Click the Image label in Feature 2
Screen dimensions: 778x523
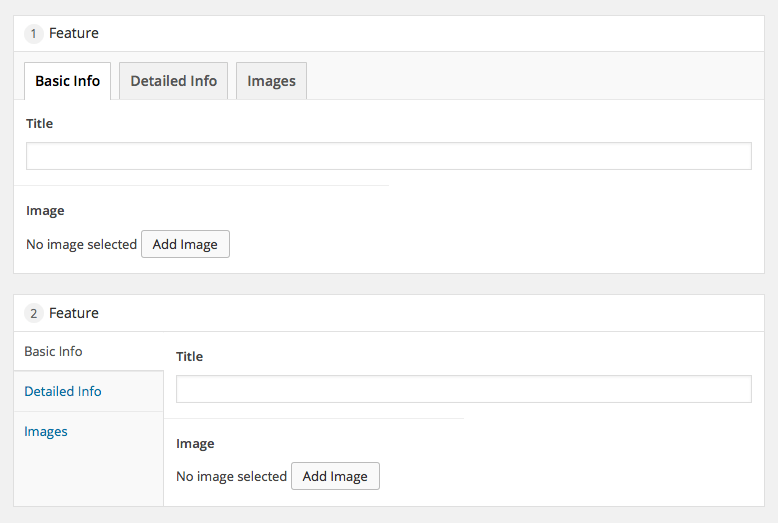coord(195,444)
